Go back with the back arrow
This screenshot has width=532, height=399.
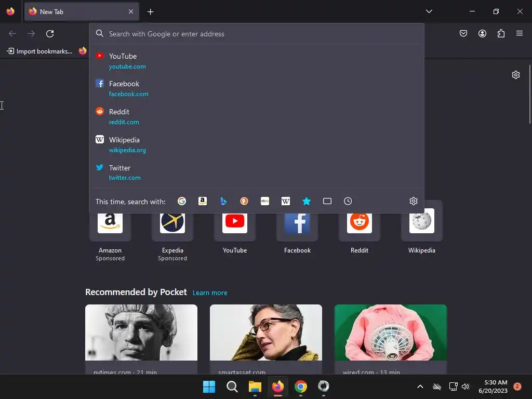coord(12,34)
